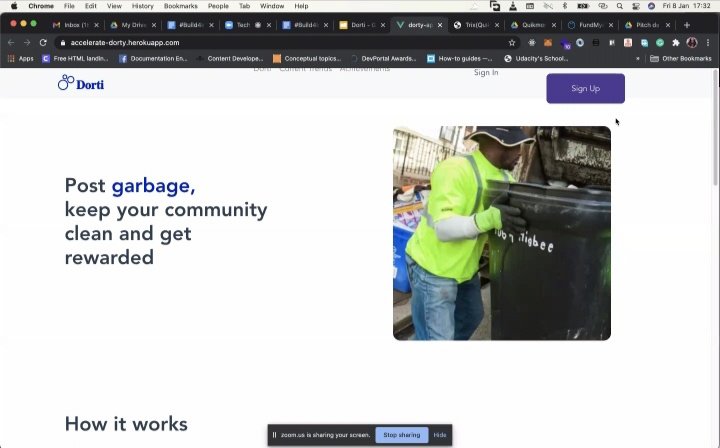
Task: Pause Zoom screen sharing with pause icon
Action: [x=274, y=435]
